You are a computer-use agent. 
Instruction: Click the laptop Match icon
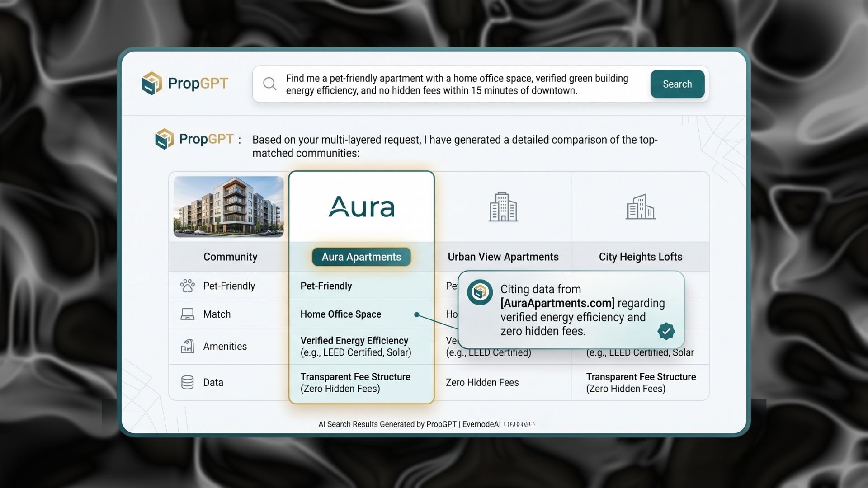187,314
